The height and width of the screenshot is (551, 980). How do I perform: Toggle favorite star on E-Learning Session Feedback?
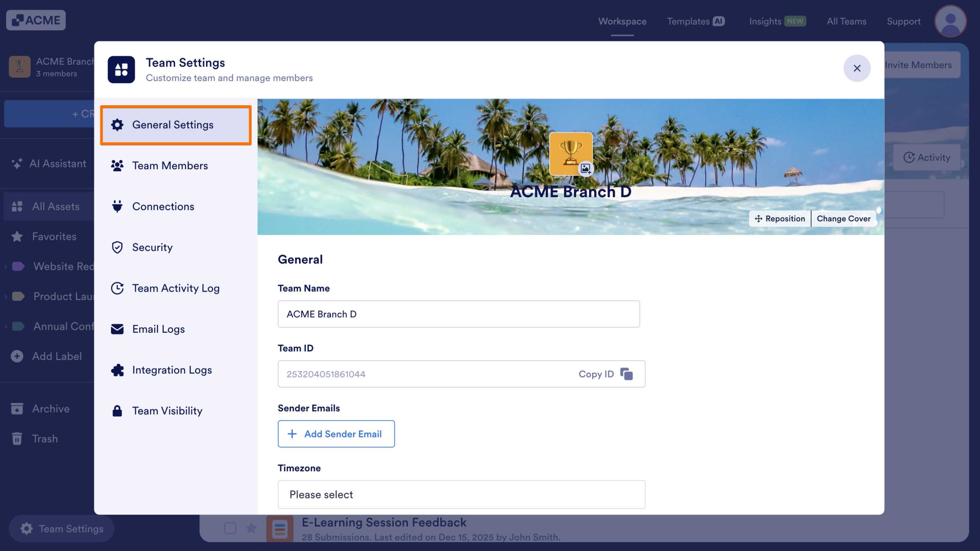tap(252, 528)
